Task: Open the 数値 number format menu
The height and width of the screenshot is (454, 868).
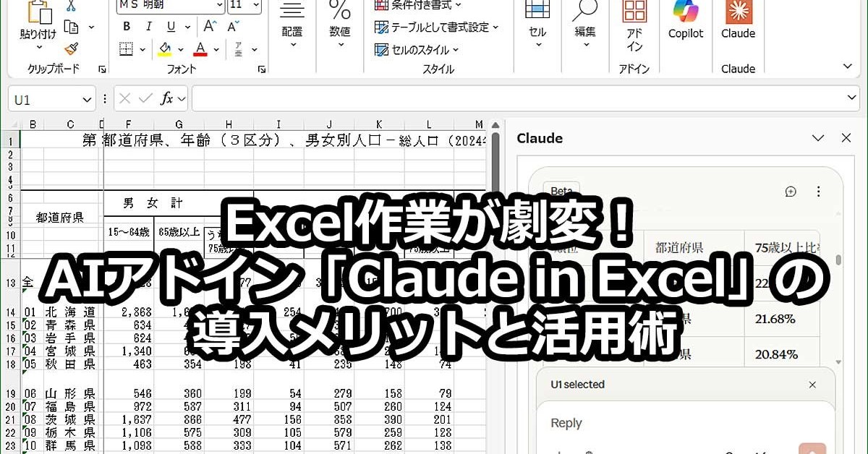Action: coord(340,25)
